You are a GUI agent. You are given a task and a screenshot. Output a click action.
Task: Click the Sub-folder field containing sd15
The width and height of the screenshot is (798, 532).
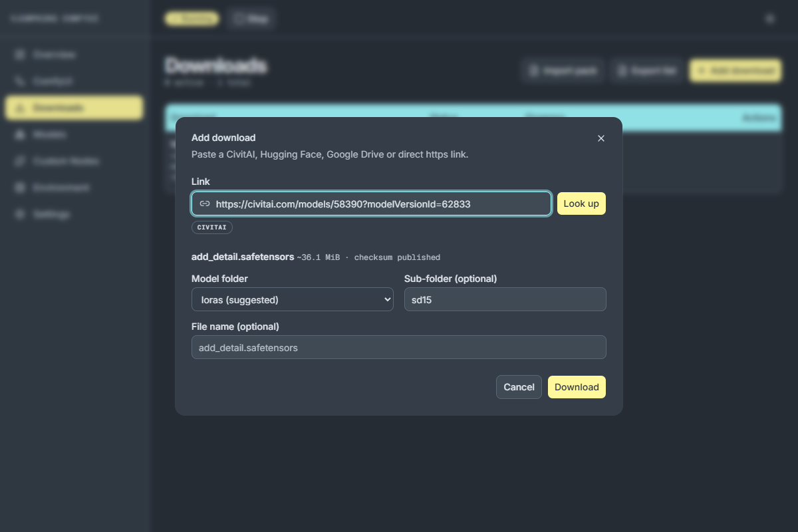[x=505, y=299]
